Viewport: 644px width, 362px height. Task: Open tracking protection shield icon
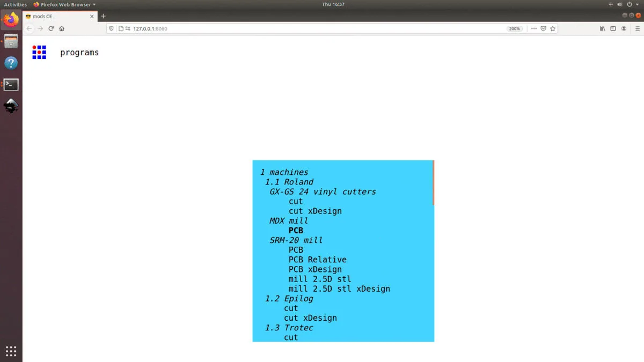coord(112,28)
